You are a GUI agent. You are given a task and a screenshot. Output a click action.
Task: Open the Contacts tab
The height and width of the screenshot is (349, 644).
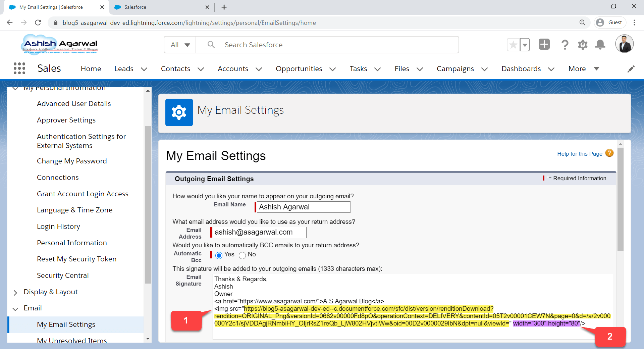175,69
